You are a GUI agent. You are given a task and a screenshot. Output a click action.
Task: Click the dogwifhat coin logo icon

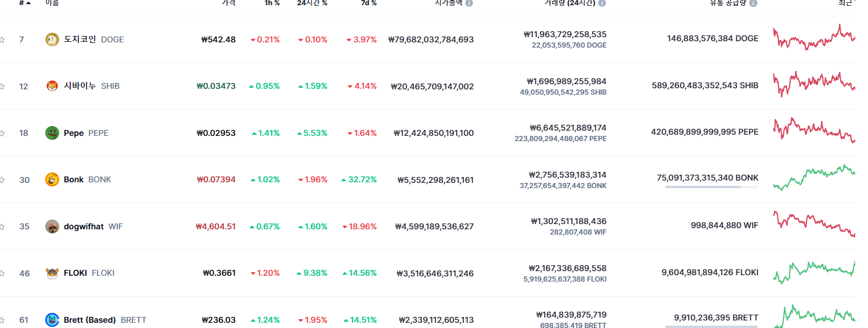point(52,226)
